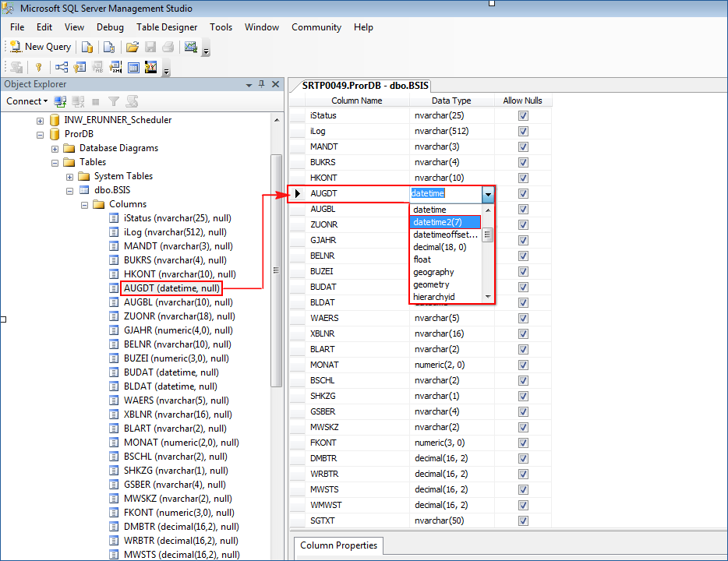Toggle Allow Nulls for SGTXT
The image size is (728, 561).
(523, 520)
